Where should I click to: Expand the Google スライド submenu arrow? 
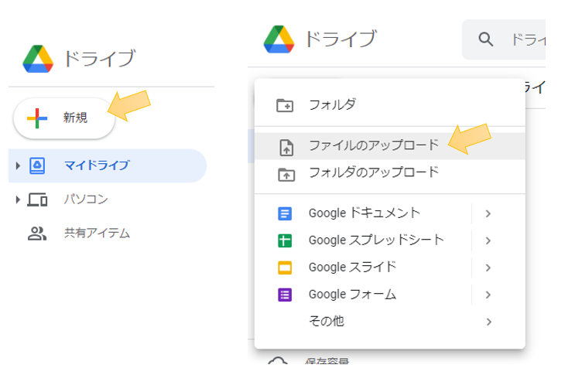488,268
